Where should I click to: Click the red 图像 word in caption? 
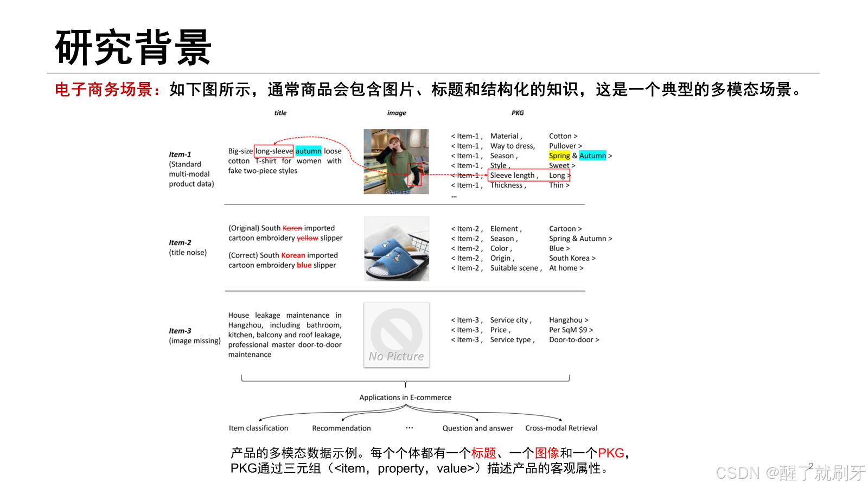(547, 453)
